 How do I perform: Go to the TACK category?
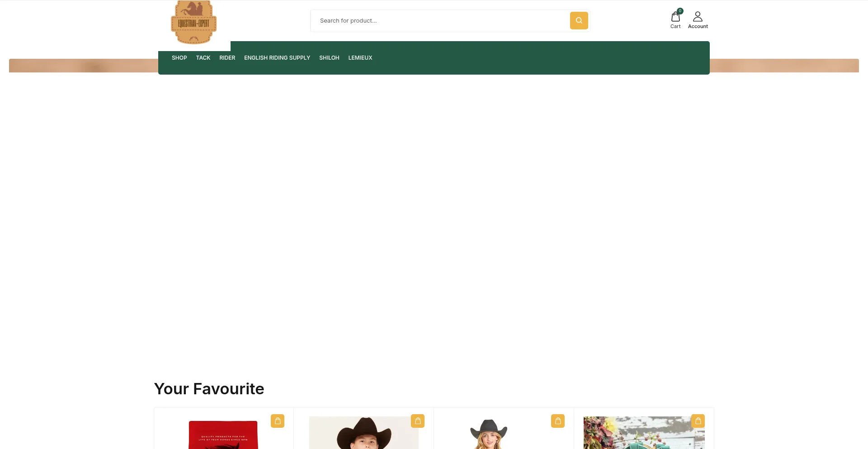(x=203, y=58)
